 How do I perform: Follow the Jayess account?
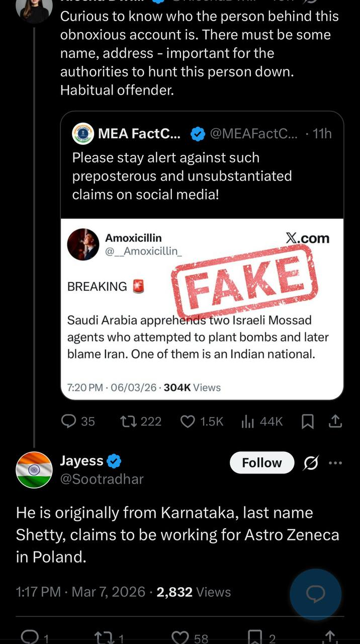261,463
